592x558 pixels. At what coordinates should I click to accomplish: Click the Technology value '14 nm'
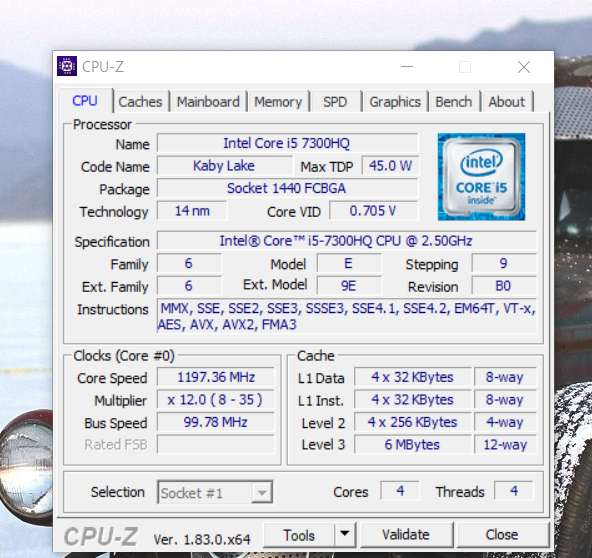click(x=192, y=211)
